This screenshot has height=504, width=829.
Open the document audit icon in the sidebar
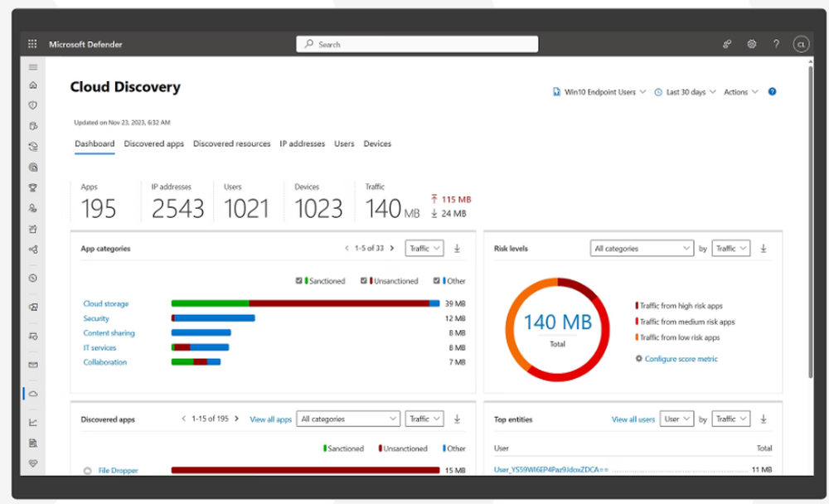tap(33, 443)
